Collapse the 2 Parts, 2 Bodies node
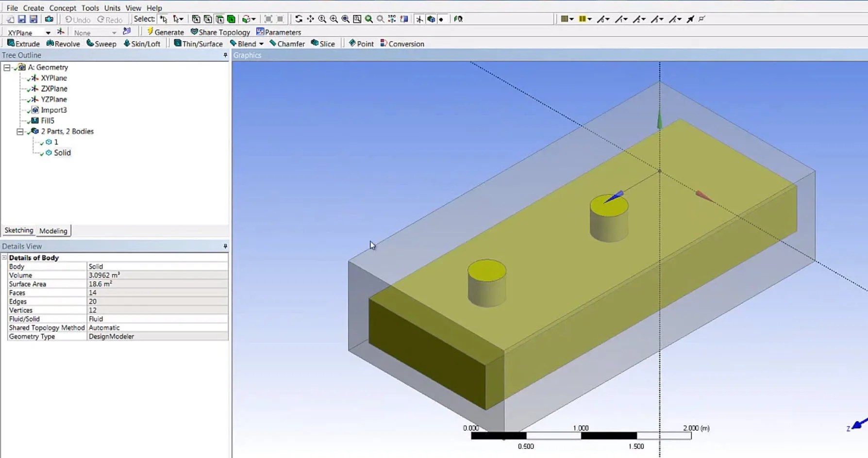Viewport: 868px width, 458px height. coord(20,131)
